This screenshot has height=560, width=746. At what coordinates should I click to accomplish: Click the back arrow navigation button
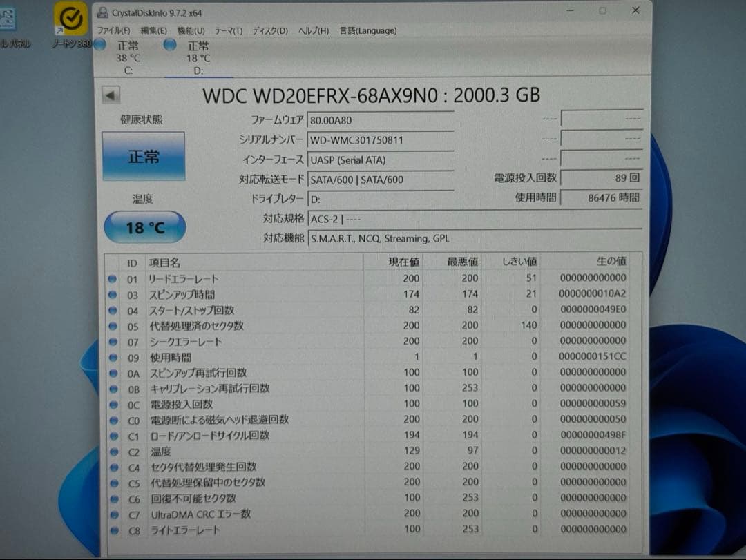[110, 95]
